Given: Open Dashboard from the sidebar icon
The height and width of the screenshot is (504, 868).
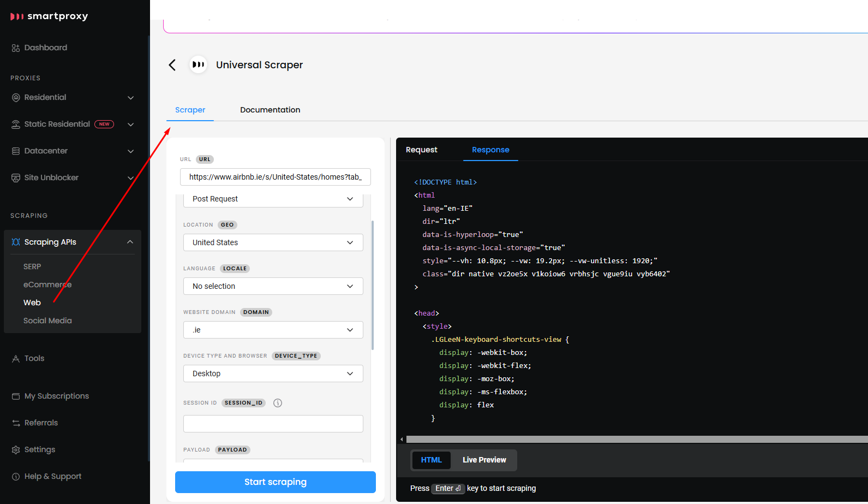Looking at the screenshot, I should coord(16,48).
